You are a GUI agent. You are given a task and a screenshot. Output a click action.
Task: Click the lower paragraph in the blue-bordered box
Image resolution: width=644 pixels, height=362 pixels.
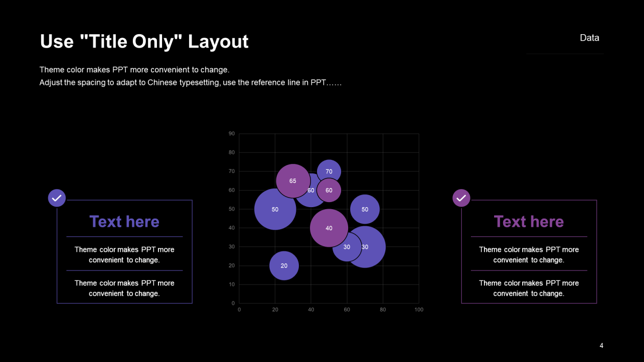(124, 288)
